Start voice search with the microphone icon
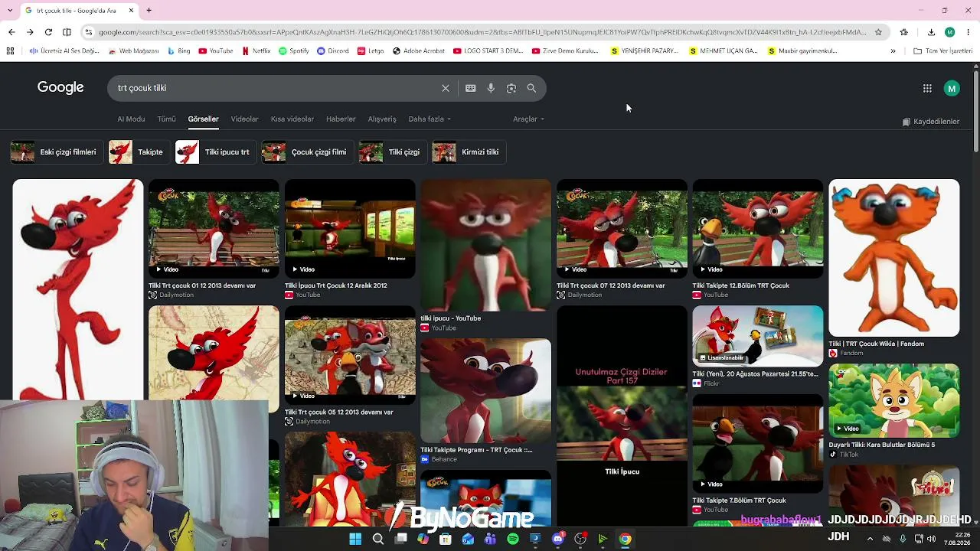The height and width of the screenshot is (551, 980). click(x=491, y=88)
